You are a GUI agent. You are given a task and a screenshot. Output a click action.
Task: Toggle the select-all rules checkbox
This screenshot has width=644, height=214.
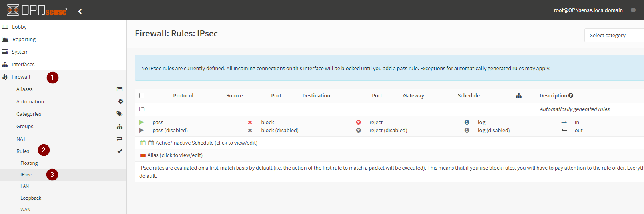click(x=142, y=95)
